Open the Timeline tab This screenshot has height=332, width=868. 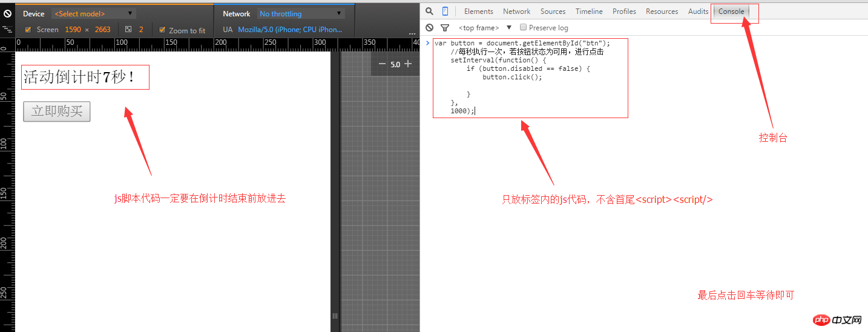pyautogui.click(x=589, y=12)
